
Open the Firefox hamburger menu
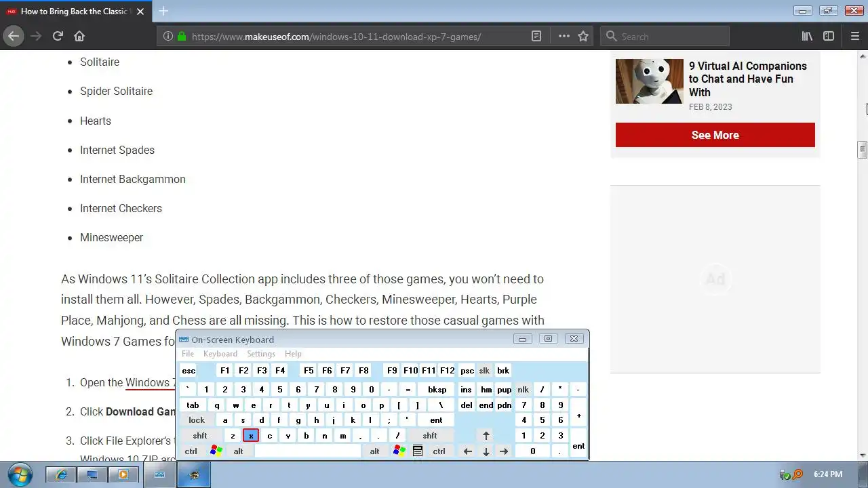[854, 36]
